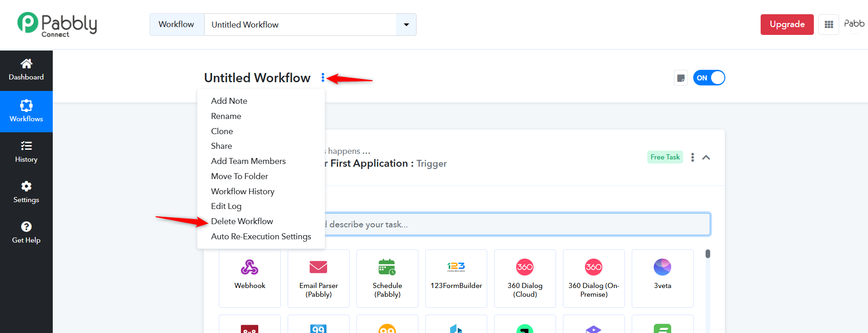This screenshot has height=333, width=868.
Task: Choose Auto Re-Execution Settings from the menu
Action: tap(261, 237)
